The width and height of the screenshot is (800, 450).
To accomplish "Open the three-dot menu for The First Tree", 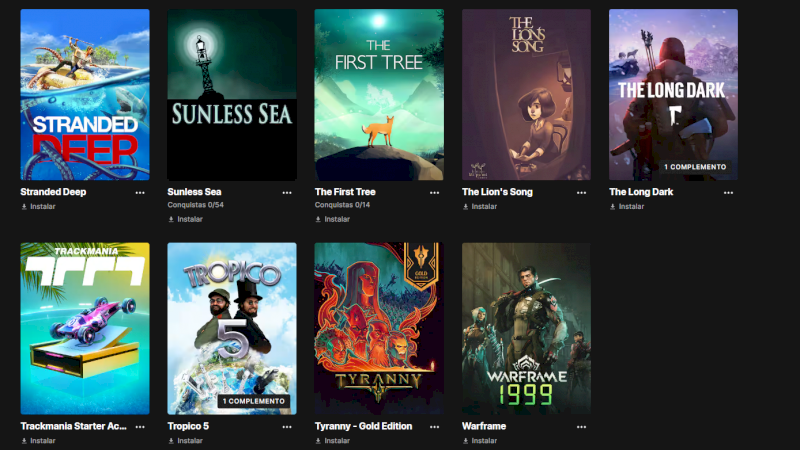I will coord(434,193).
